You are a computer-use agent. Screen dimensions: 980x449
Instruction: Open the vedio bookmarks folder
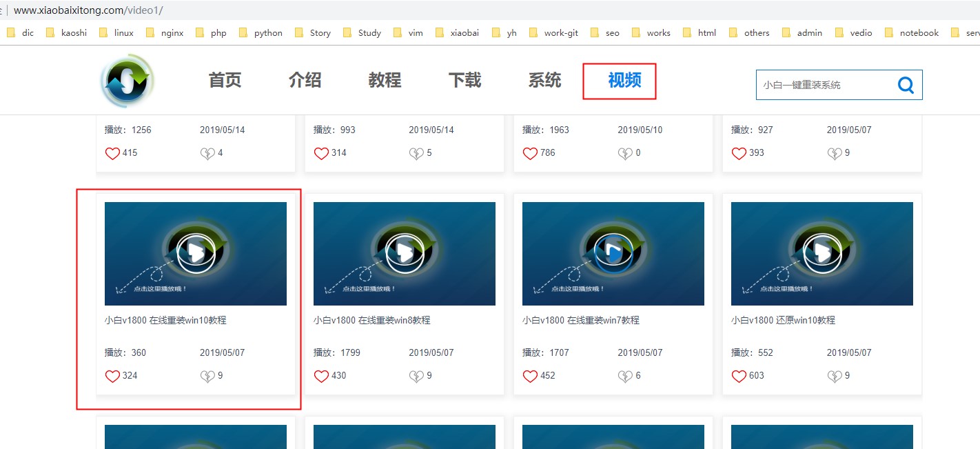pyautogui.click(x=853, y=32)
